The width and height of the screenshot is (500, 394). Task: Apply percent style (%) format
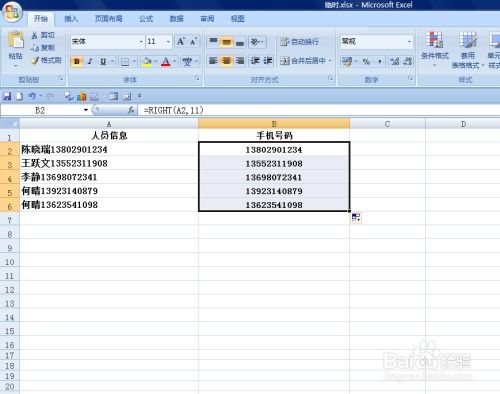coord(366,61)
